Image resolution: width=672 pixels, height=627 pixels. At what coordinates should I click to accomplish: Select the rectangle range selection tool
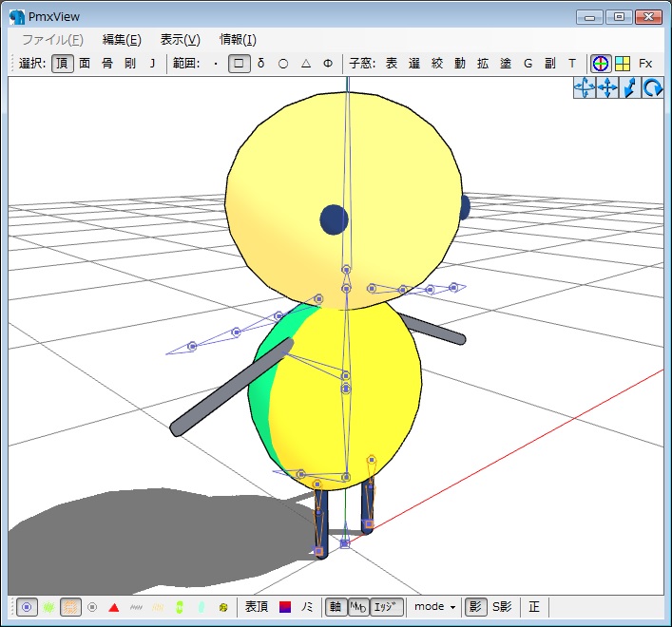pyautogui.click(x=240, y=64)
